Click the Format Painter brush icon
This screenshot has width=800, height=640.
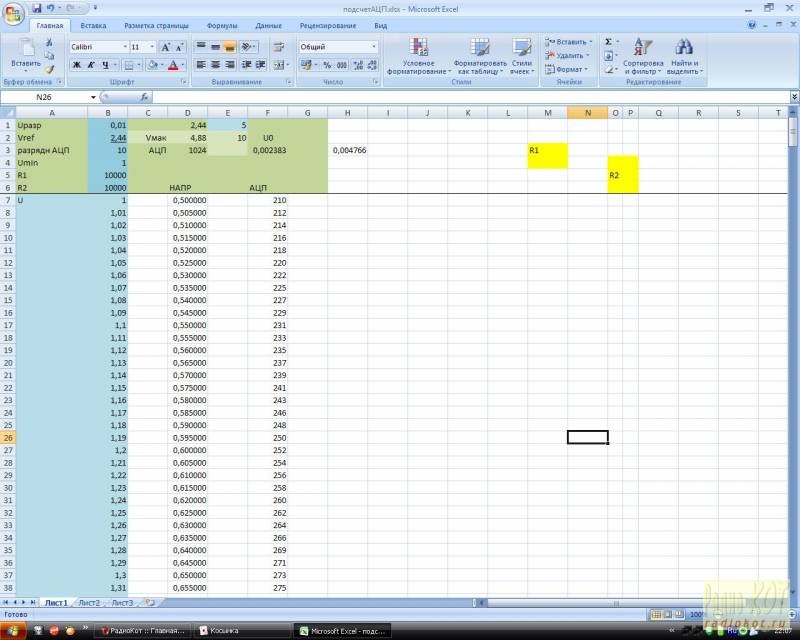pos(49,69)
